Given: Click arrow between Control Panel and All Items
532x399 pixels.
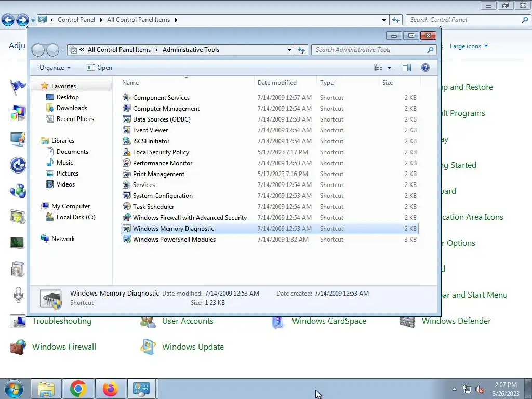Looking at the screenshot, I should point(101,20).
